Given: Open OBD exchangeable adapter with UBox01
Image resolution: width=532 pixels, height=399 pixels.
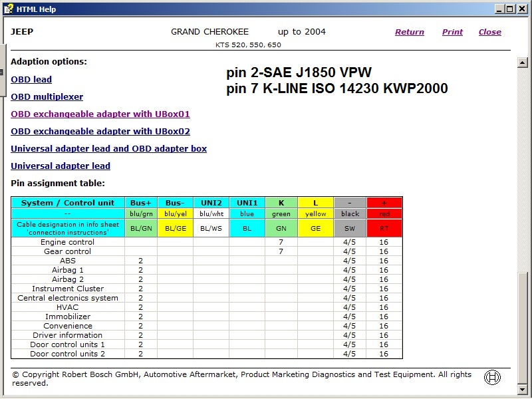Looking at the screenshot, I should point(100,114).
